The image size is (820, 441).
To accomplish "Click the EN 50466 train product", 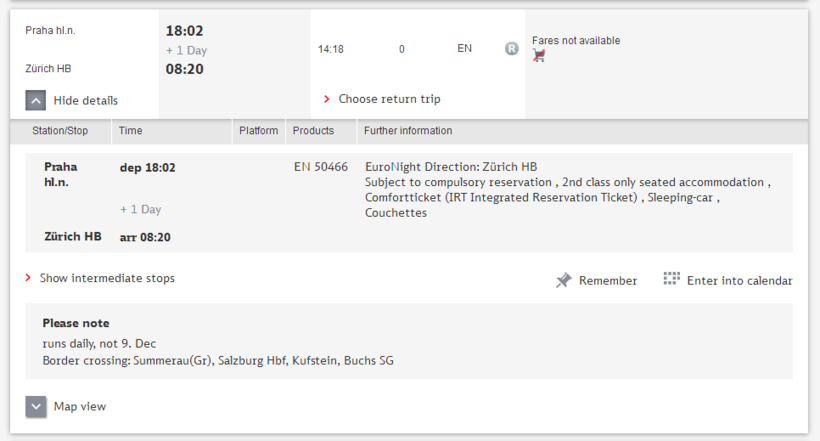I will (321, 167).
